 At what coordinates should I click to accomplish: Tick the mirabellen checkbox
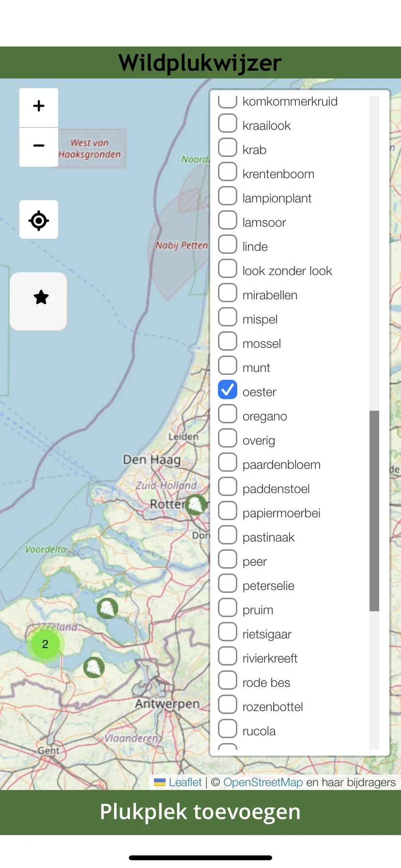(x=228, y=293)
